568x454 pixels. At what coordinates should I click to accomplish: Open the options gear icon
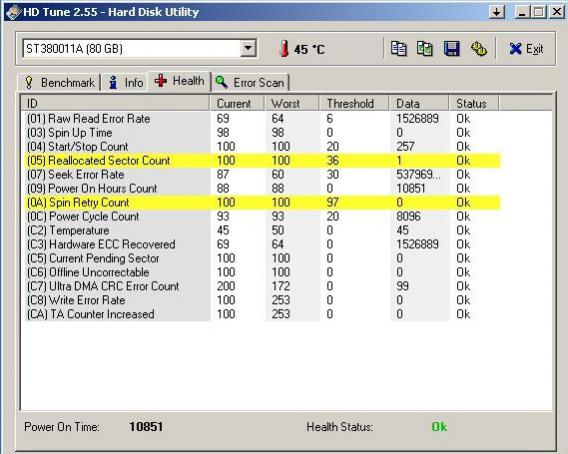(x=479, y=49)
